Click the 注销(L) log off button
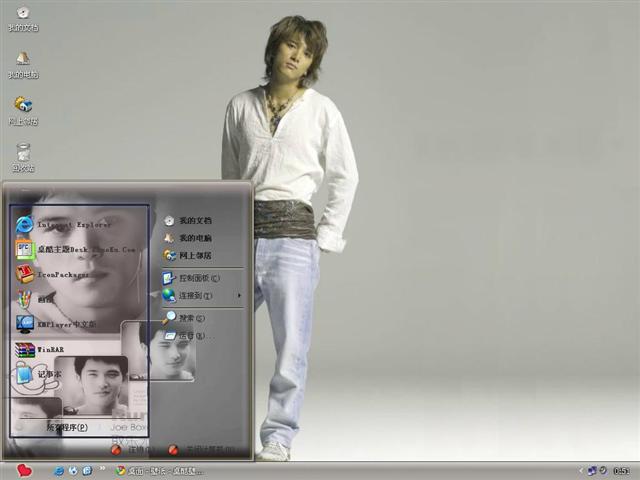Image resolution: width=640 pixels, height=480 pixels. [x=133, y=450]
